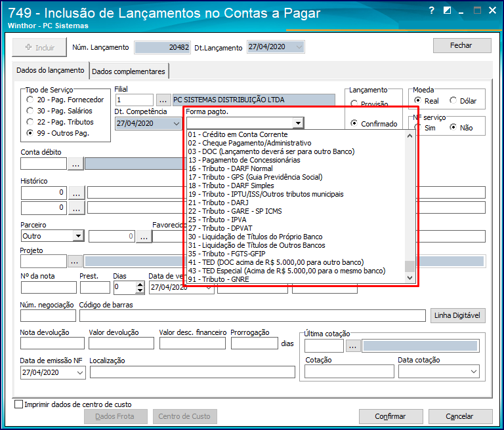Click into Valor devolução field

(x=121, y=343)
